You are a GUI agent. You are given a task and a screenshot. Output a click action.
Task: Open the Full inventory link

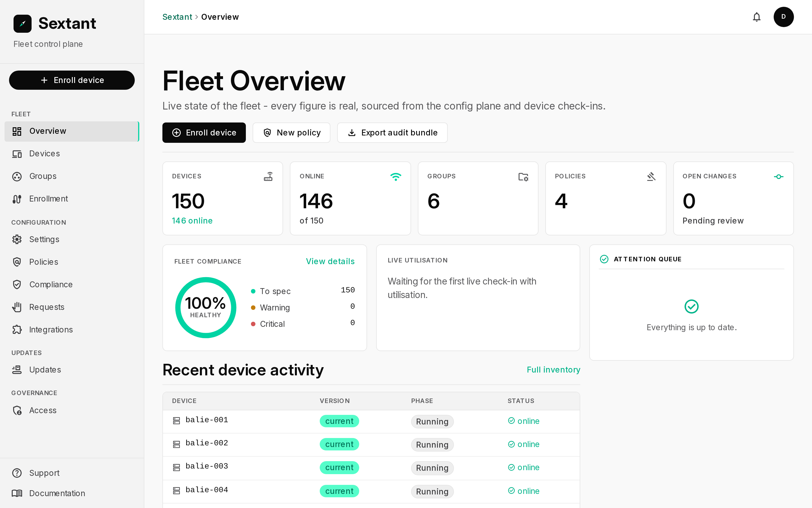553,370
